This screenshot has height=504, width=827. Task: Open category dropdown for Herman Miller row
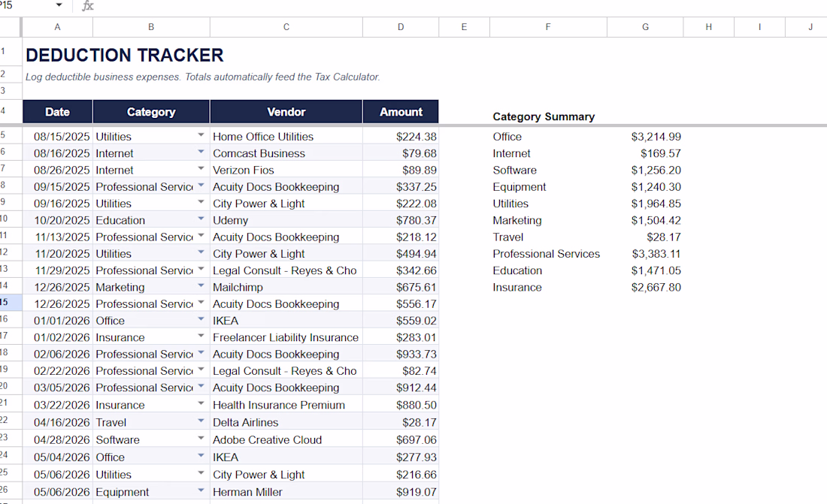click(201, 490)
